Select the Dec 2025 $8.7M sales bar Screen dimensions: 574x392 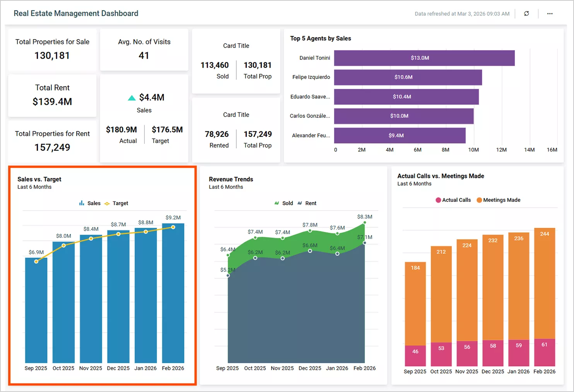pos(118,297)
